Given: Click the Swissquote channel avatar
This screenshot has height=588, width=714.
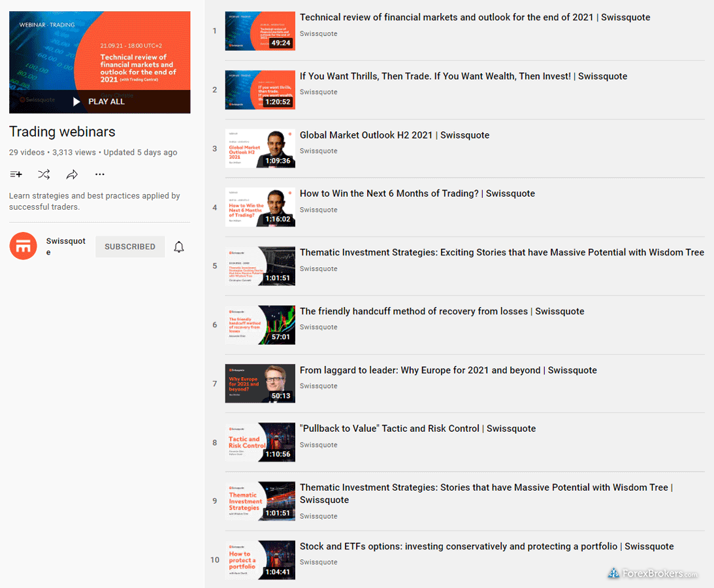Looking at the screenshot, I should (x=24, y=246).
